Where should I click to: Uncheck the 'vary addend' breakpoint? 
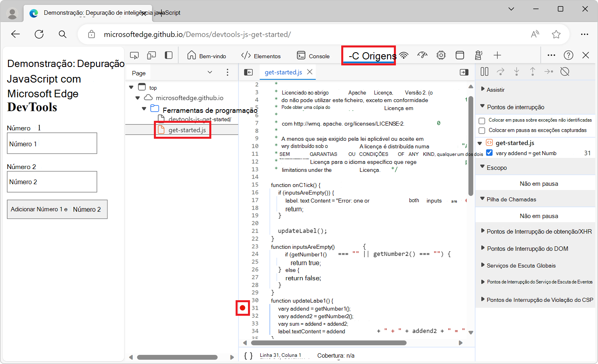point(489,152)
